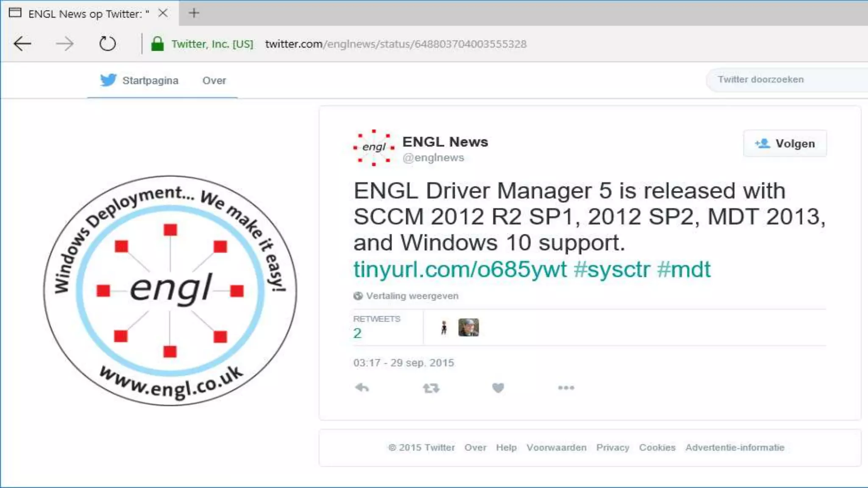The height and width of the screenshot is (488, 868).
Task: Open the Startpagina menu item
Action: [150, 80]
